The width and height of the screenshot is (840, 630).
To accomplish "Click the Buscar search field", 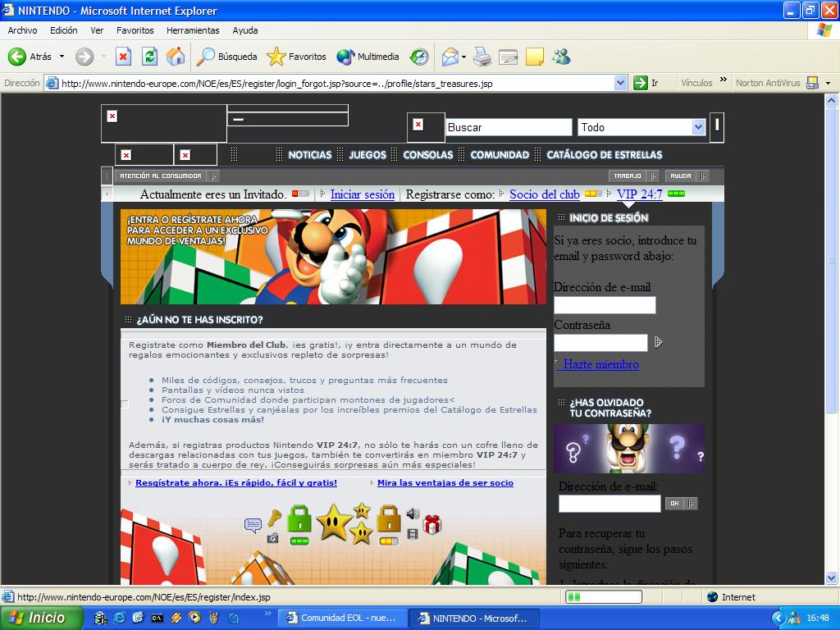I will click(x=509, y=127).
